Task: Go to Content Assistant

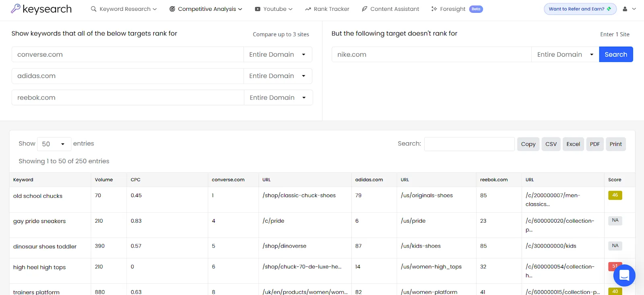Action: pos(390,9)
